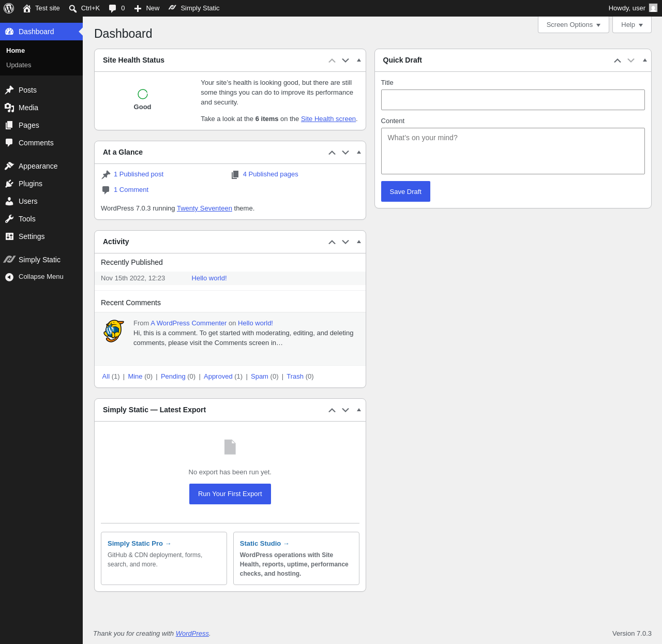The width and height of the screenshot is (662, 644).
Task: Open Hello world! under Recently Published
Action: [209, 278]
